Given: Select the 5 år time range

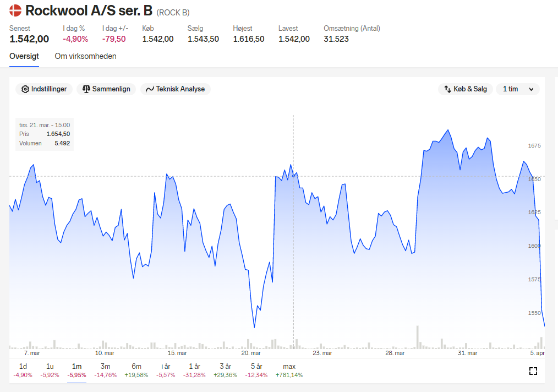Looking at the screenshot, I should coord(256,371).
